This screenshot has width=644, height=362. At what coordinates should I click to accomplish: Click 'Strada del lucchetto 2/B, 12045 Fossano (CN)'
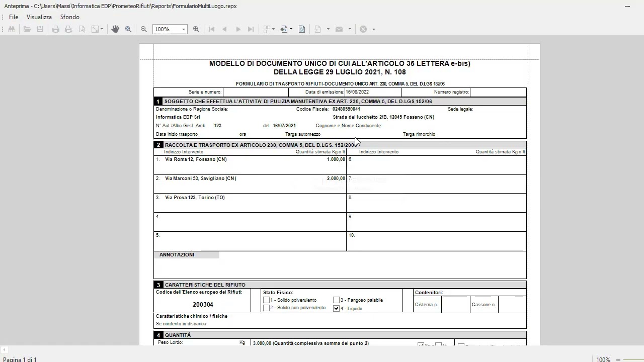pos(383,117)
